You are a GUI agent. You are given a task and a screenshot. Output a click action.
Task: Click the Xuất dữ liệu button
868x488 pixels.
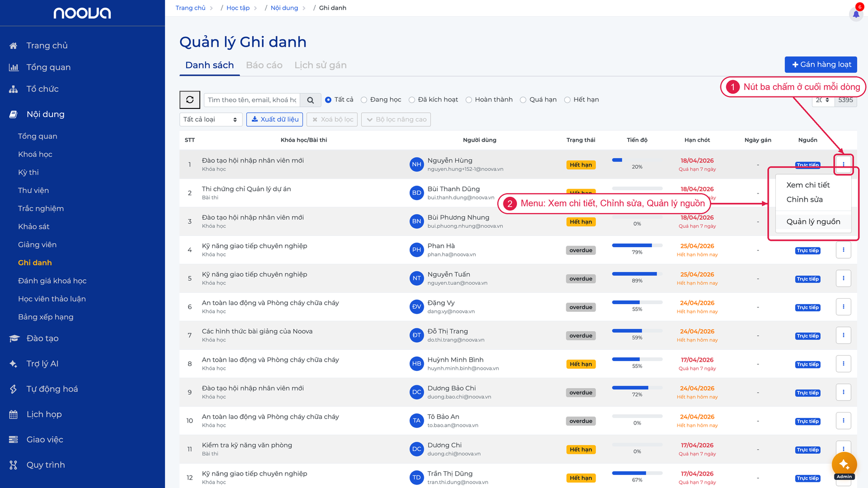[275, 119]
